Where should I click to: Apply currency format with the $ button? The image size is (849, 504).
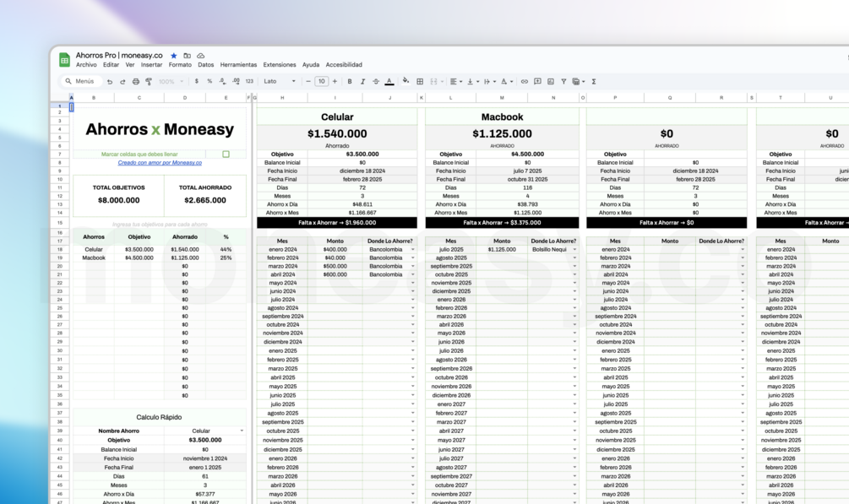click(x=196, y=82)
